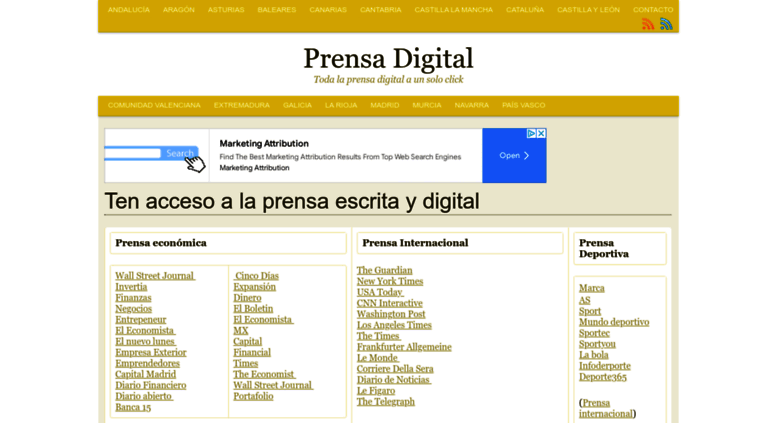This screenshot has height=423, width=777.
Task: Open the Canarias menu item
Action: pyautogui.click(x=328, y=9)
